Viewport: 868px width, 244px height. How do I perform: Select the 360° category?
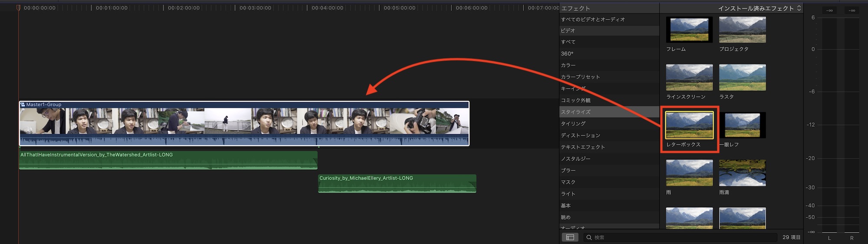(x=609, y=54)
